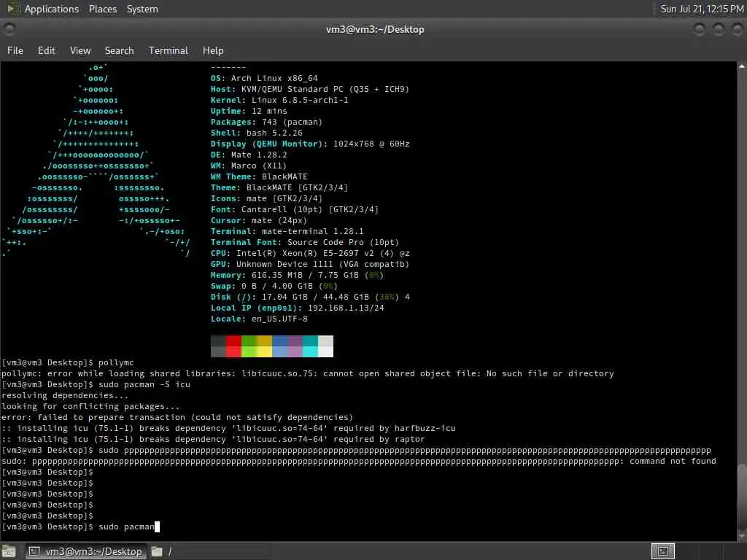Activate vm3@vm3:~/Desktop taskbar button
747x560 pixels.
pyautogui.click(x=86, y=551)
